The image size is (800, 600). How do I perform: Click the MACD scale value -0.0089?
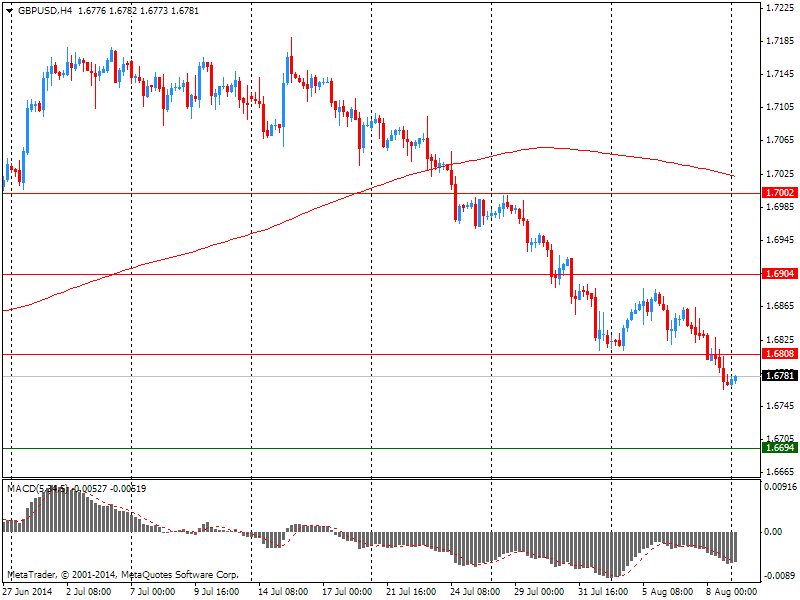click(x=781, y=576)
